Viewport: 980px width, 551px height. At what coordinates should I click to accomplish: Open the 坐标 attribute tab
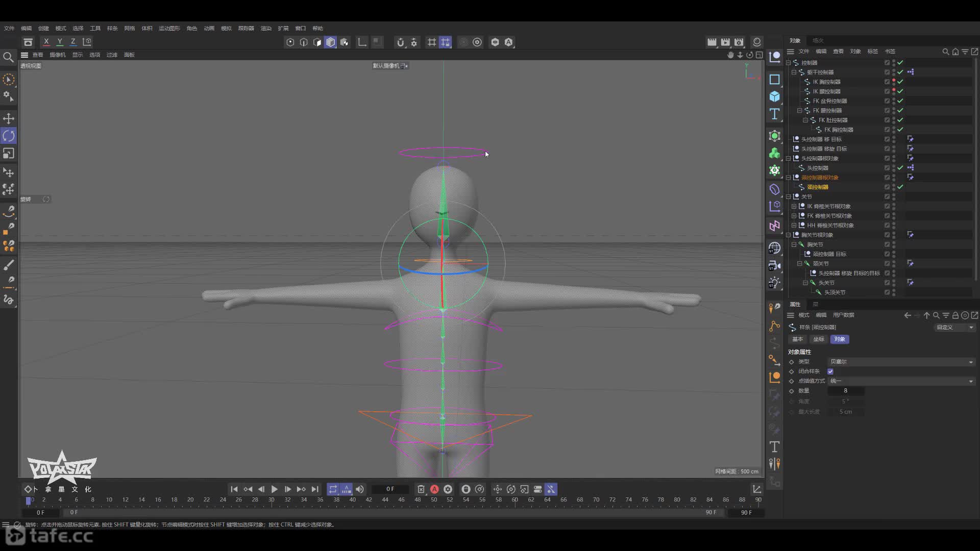(x=819, y=339)
